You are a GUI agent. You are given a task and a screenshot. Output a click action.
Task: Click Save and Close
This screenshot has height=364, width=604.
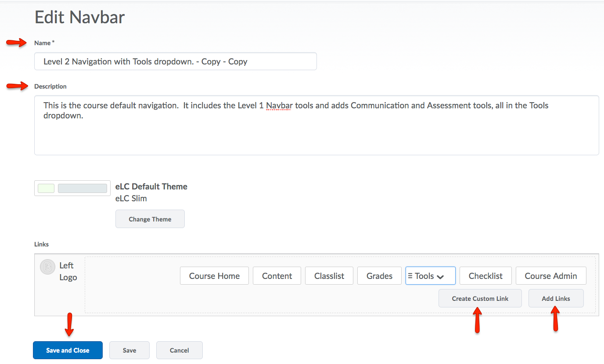(x=68, y=350)
